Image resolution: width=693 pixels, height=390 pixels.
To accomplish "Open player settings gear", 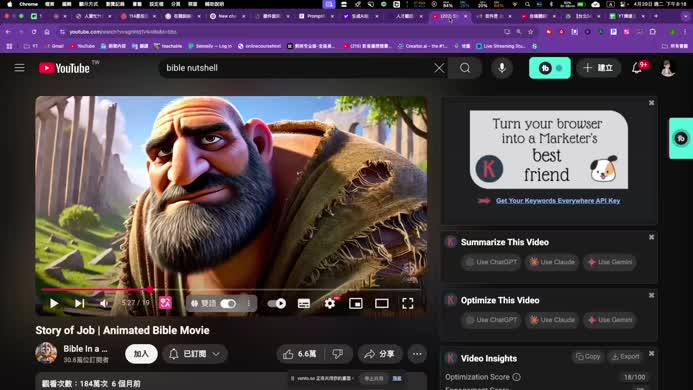I will click(330, 303).
